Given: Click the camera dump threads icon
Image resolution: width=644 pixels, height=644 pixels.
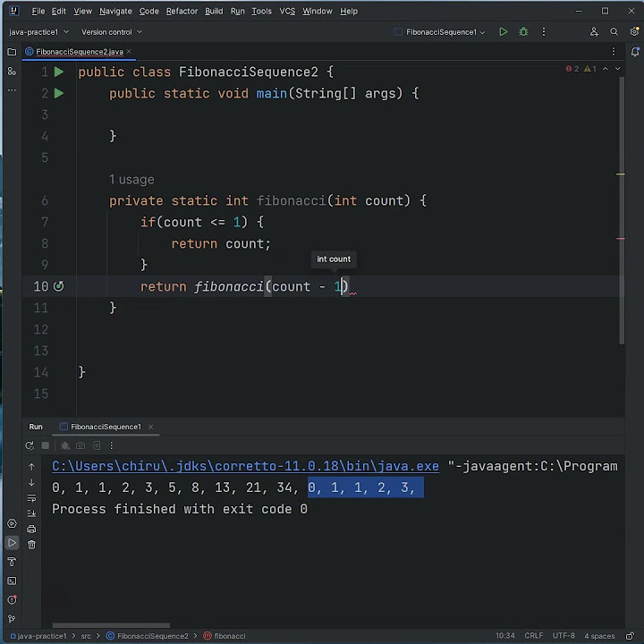Looking at the screenshot, I should 80,445.
